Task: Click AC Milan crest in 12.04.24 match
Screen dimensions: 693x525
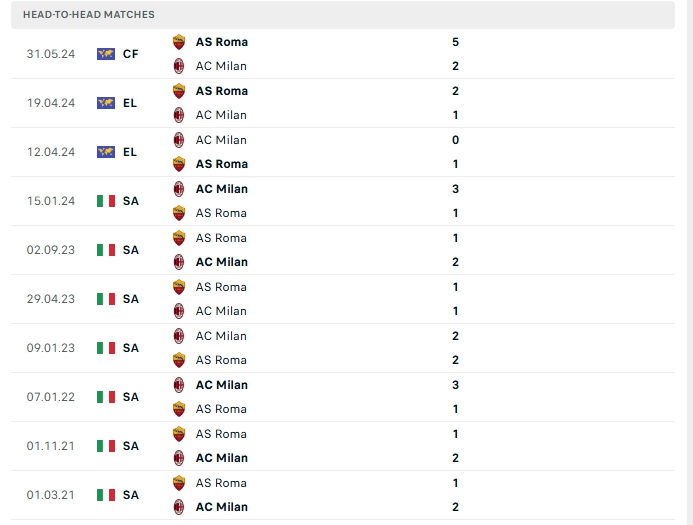Action: point(179,140)
